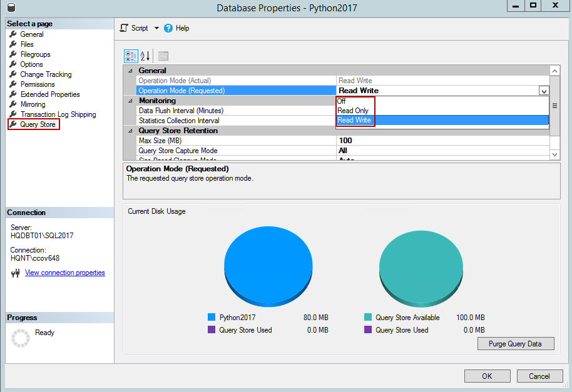
Task: Click the Alphabetical sort icon
Action: tap(145, 56)
